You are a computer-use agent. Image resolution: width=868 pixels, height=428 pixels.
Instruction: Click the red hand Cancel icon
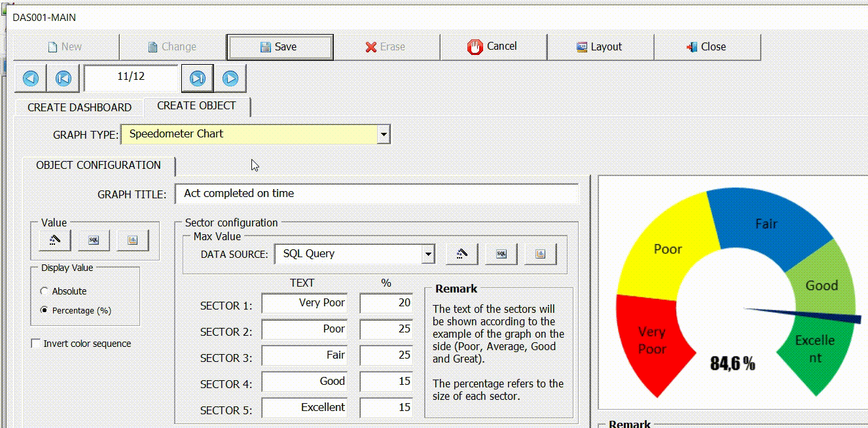point(473,46)
